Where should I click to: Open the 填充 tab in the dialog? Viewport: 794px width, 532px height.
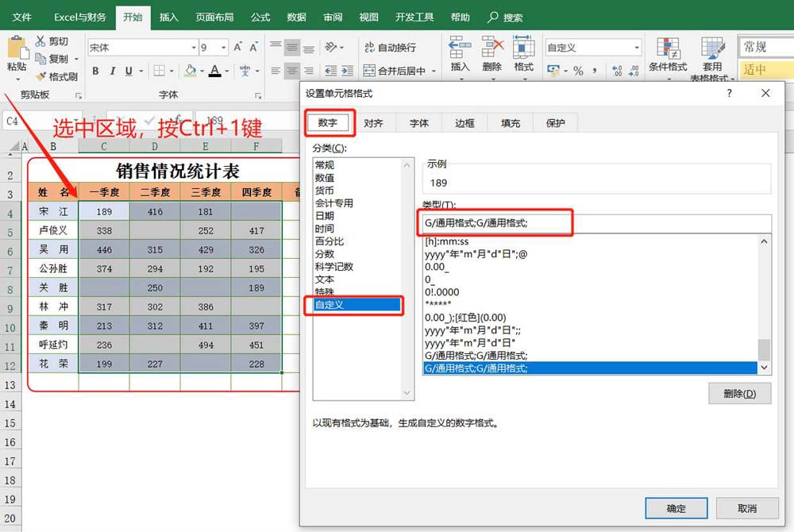click(x=510, y=123)
